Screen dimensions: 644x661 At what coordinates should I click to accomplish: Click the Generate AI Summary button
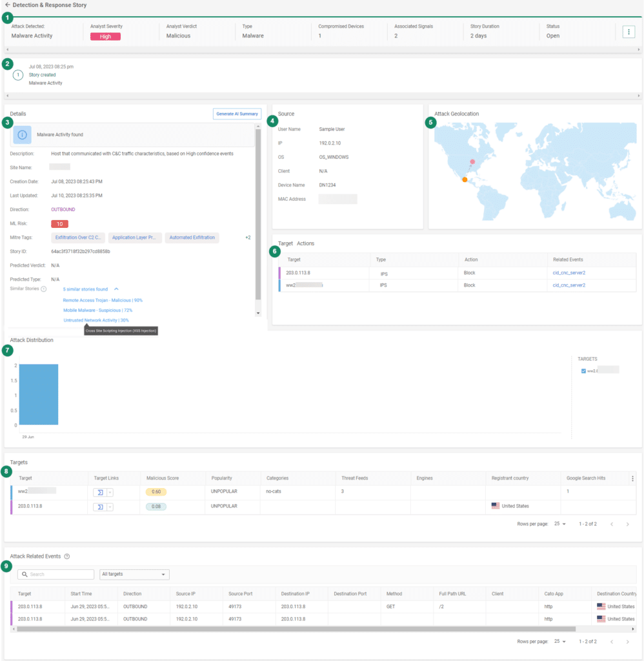pyautogui.click(x=236, y=114)
